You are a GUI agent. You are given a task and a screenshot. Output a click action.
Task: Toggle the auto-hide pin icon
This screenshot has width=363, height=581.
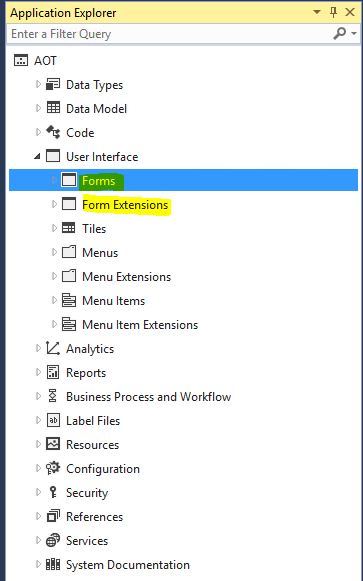click(333, 13)
